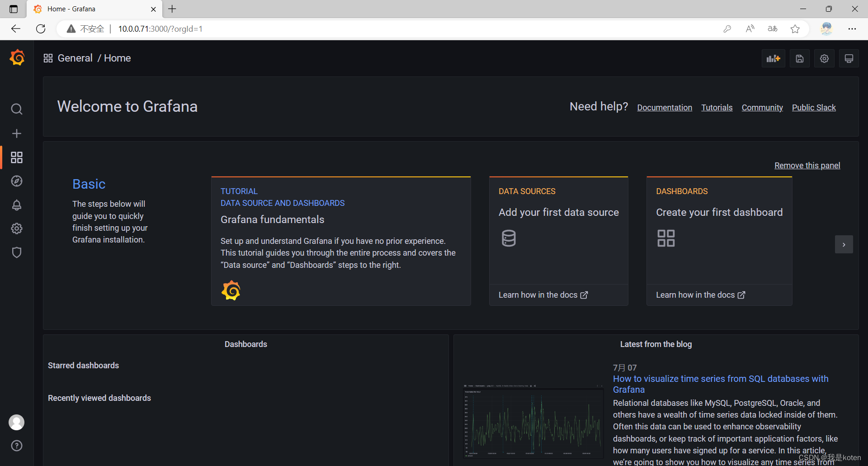Cycle view mode monitor icon

coord(849,58)
